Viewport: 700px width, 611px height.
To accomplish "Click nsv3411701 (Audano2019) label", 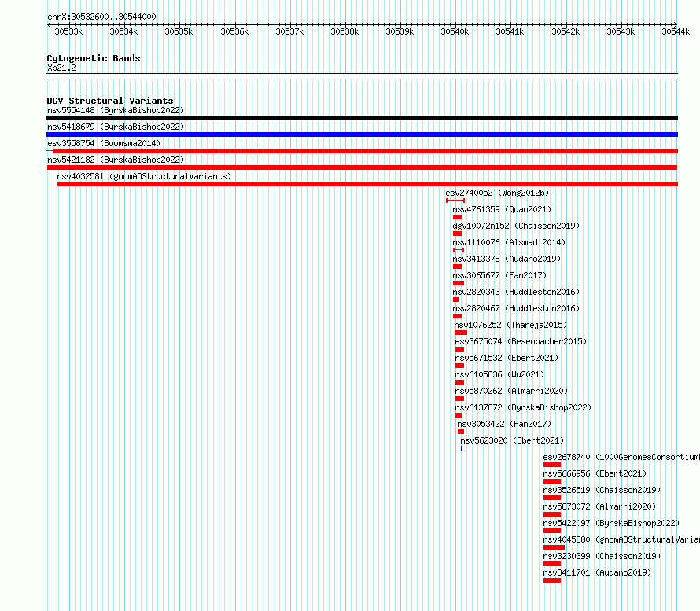I will tap(597, 572).
